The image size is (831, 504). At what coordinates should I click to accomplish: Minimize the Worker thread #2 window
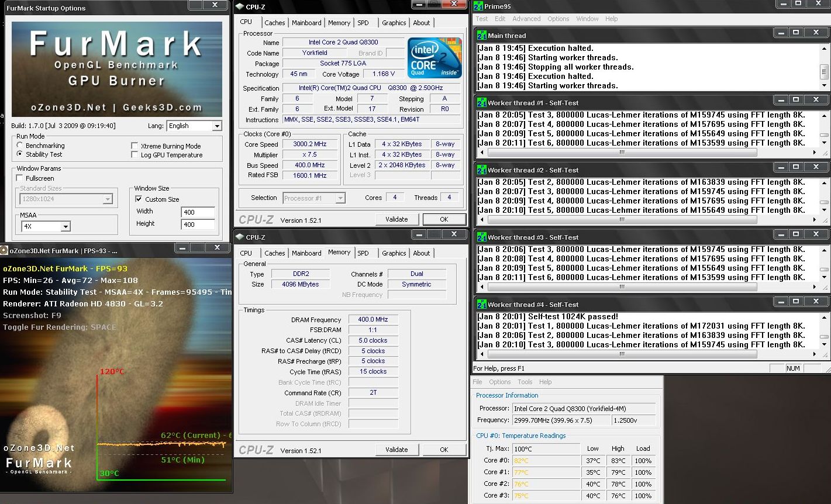781,167
